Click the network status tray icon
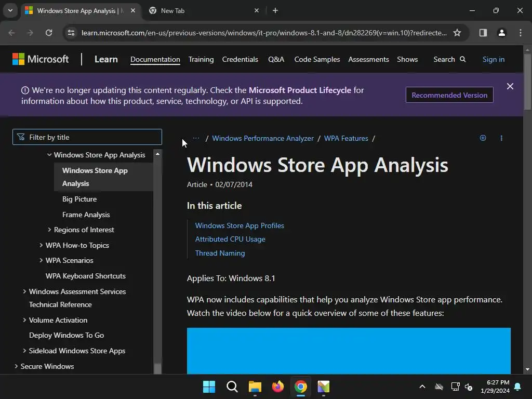This screenshot has height=399, width=532. (455, 387)
